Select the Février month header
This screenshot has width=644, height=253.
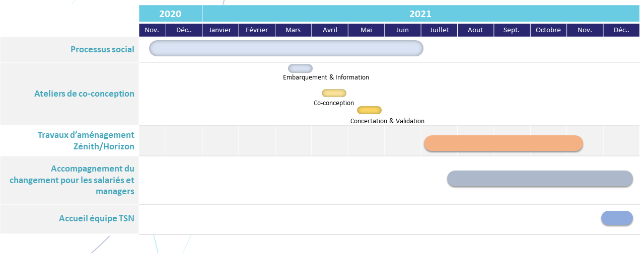tap(257, 30)
